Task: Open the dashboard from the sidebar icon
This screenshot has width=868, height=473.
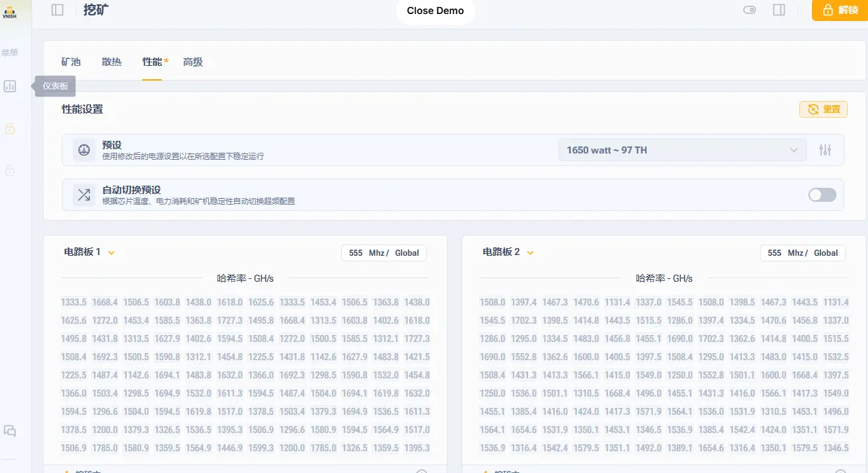Action: [10, 86]
